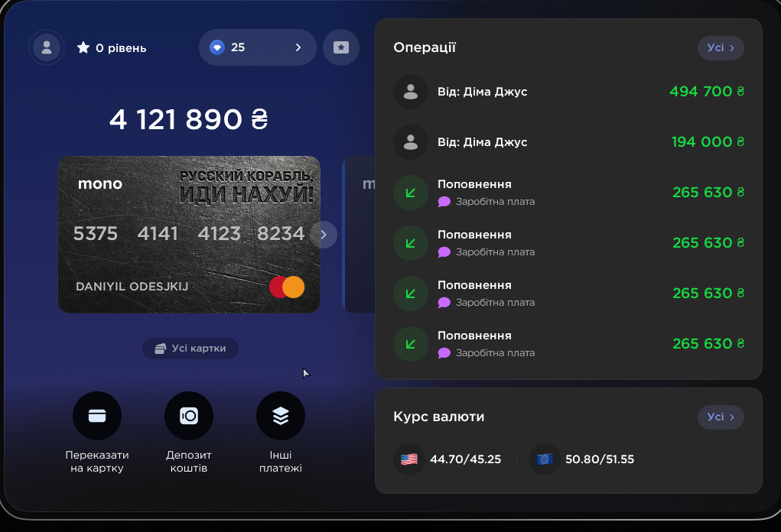This screenshot has height=532, width=781.
Task: Click the first 265 630 ₴ amount
Action: coord(708,192)
